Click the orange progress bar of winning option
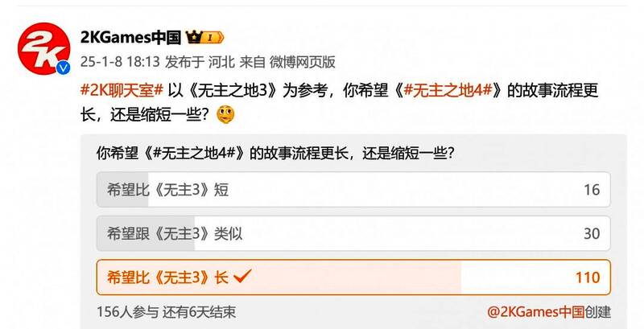644x329 pixels. 279,278
